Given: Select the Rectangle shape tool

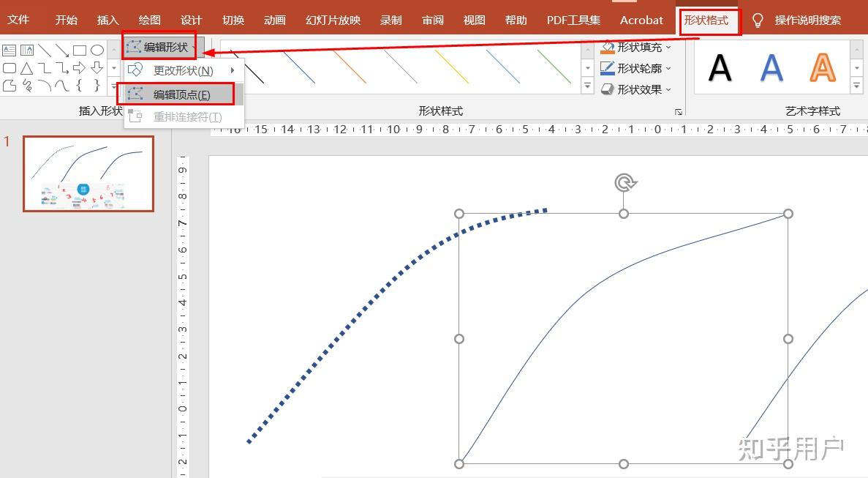Looking at the screenshot, I should click(80, 51).
